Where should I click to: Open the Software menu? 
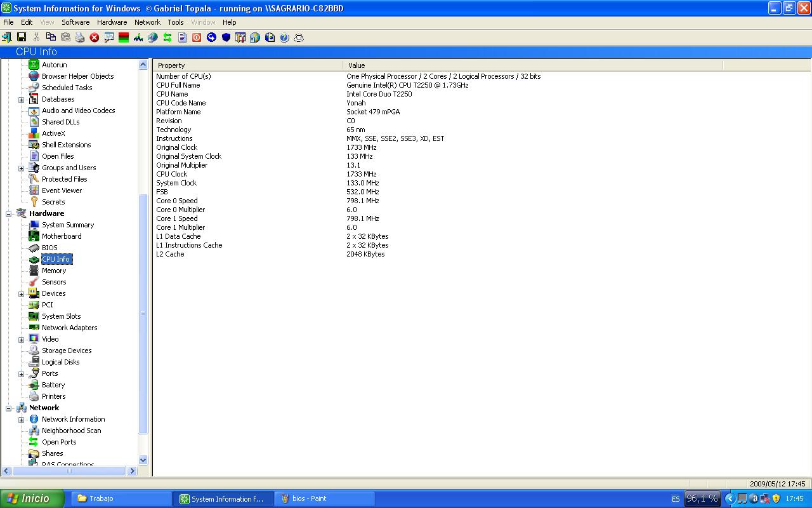tap(75, 22)
